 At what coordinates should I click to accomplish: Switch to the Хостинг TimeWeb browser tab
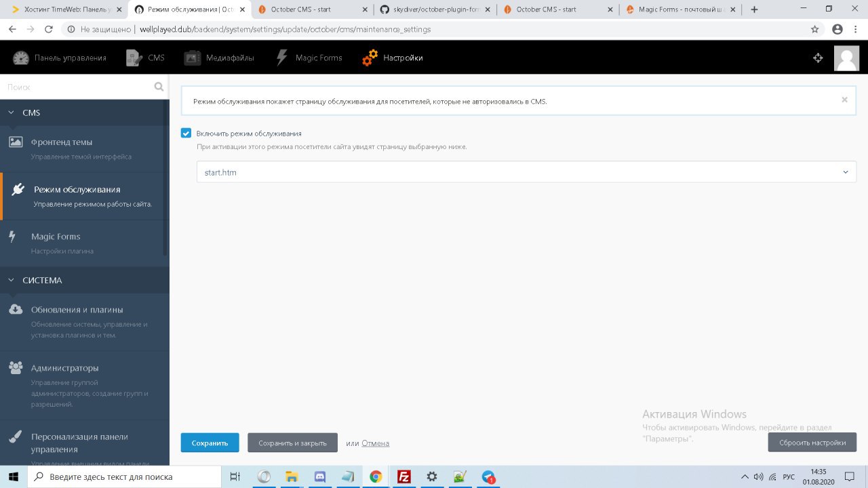(66, 9)
